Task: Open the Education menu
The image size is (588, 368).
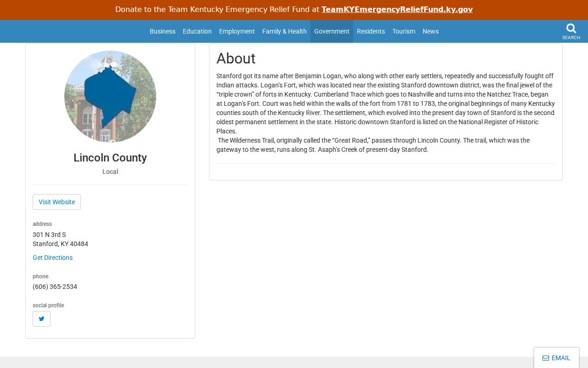Action: (x=197, y=31)
